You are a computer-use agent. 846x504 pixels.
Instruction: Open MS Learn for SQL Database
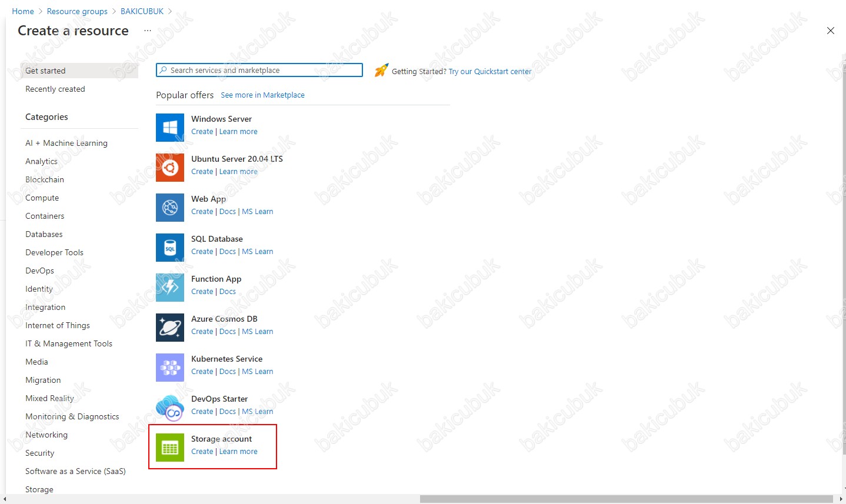point(258,252)
